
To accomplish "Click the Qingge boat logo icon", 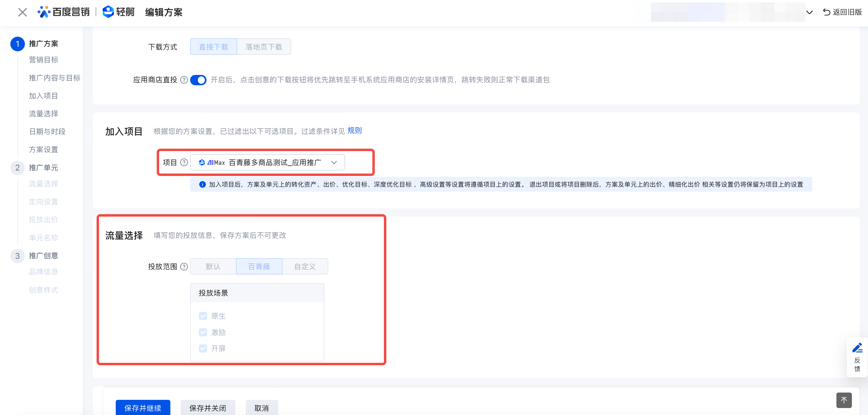I will (108, 12).
